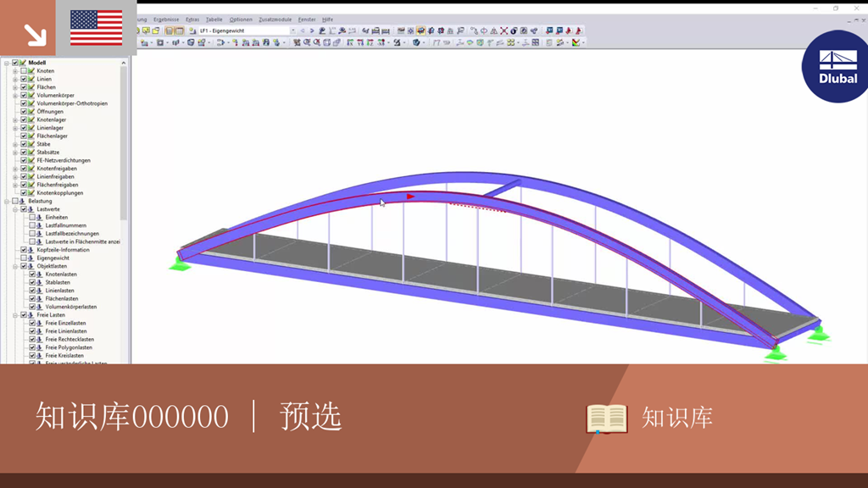Uncheck the Knotenlasten checkbox
Viewport: 868px width, 488px height.
click(32, 274)
